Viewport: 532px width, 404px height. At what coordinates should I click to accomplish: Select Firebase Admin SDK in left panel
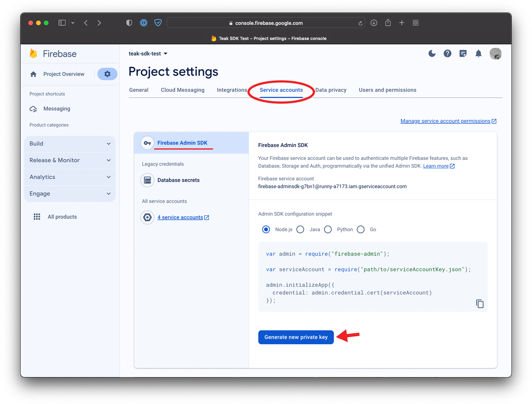[x=191, y=143]
